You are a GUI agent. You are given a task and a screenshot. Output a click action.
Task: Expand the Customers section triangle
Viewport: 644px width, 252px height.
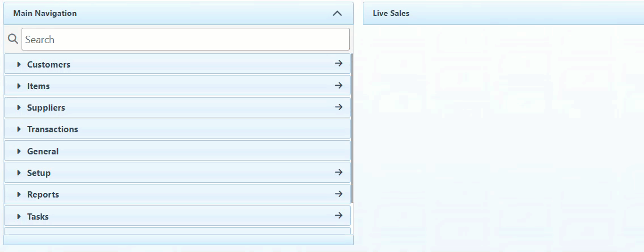(19, 65)
